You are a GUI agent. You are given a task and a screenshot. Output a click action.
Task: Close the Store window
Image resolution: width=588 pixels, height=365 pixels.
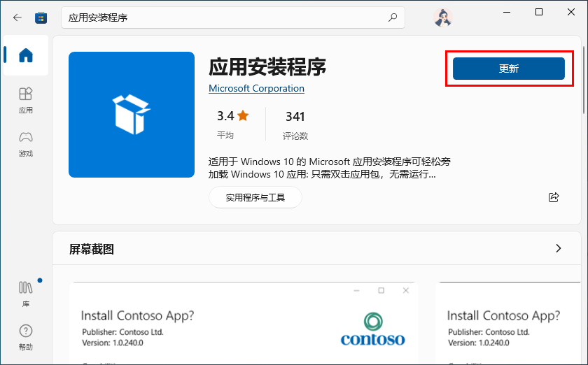pos(571,13)
